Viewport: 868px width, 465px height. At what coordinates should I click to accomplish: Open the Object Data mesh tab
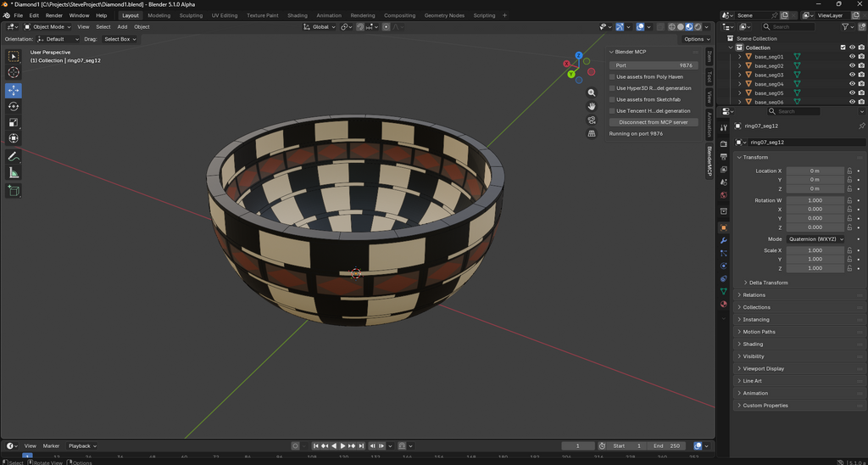pos(724,291)
